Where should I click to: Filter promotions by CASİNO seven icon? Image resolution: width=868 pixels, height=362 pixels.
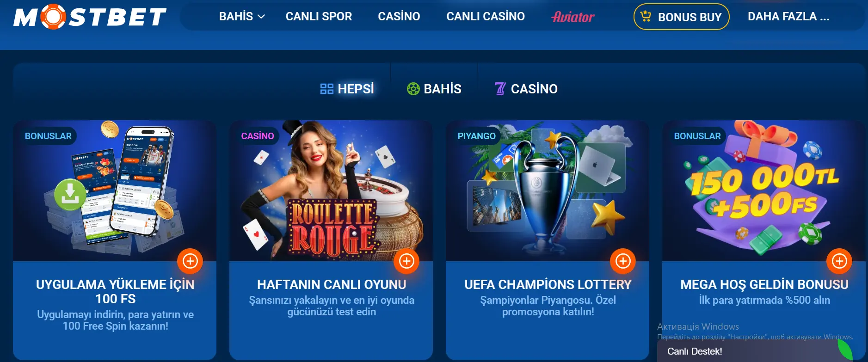pyautogui.click(x=526, y=89)
